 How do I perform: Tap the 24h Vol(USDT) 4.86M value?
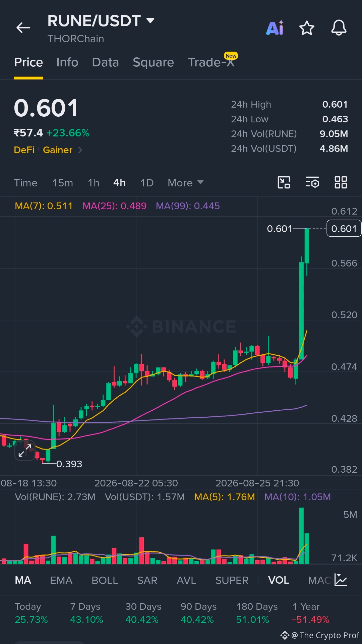click(334, 149)
